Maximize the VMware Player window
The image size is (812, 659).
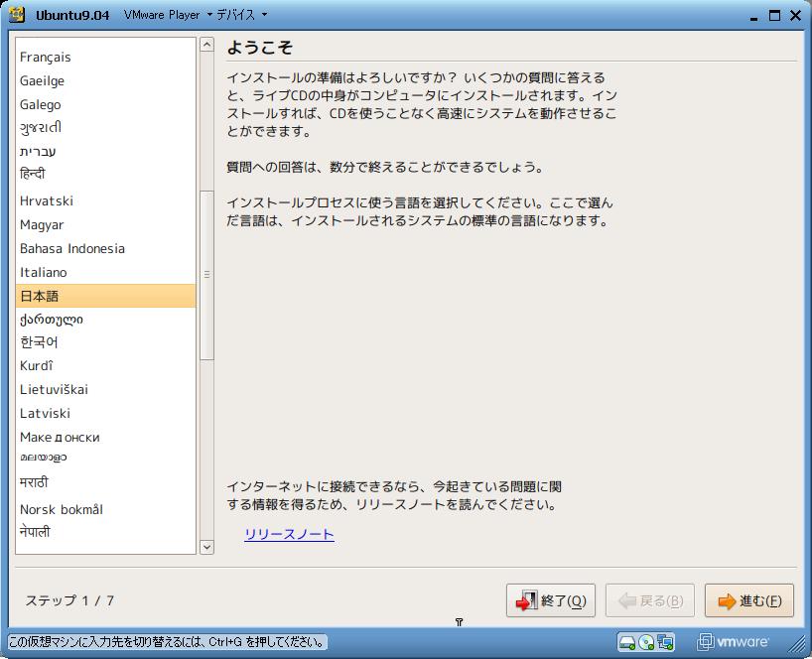click(774, 16)
